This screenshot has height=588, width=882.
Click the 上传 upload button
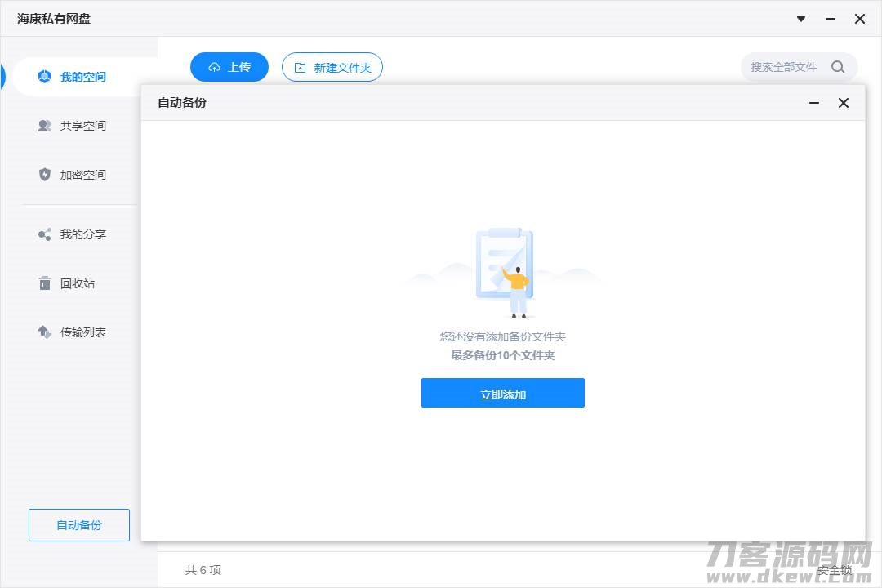[x=229, y=67]
